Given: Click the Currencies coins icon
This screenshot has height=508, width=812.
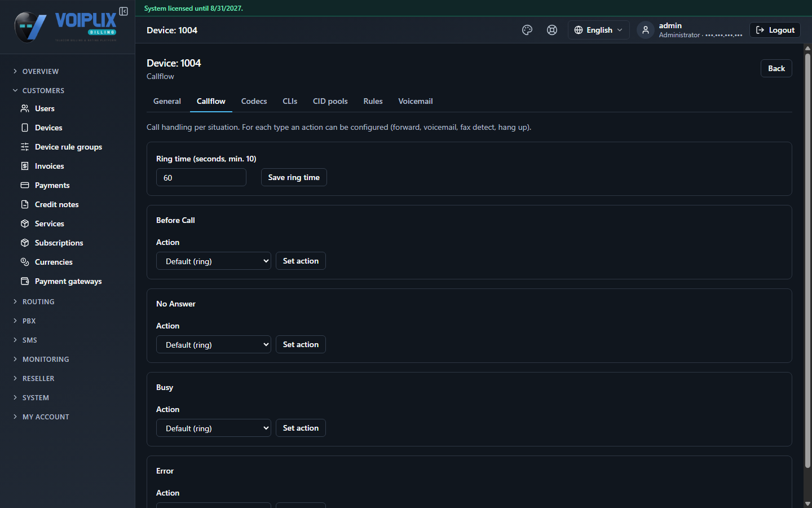Looking at the screenshot, I should (x=25, y=262).
